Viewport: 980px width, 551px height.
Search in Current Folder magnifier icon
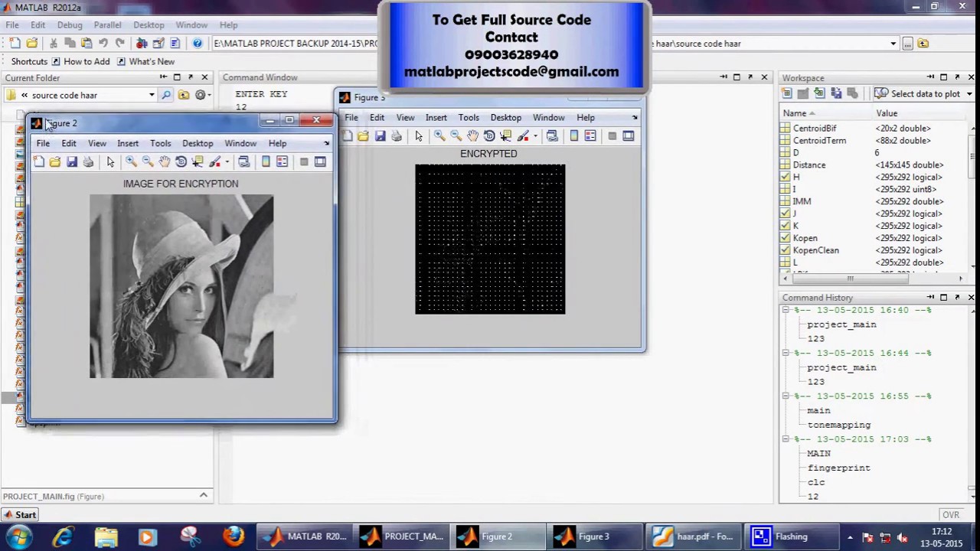coord(166,95)
